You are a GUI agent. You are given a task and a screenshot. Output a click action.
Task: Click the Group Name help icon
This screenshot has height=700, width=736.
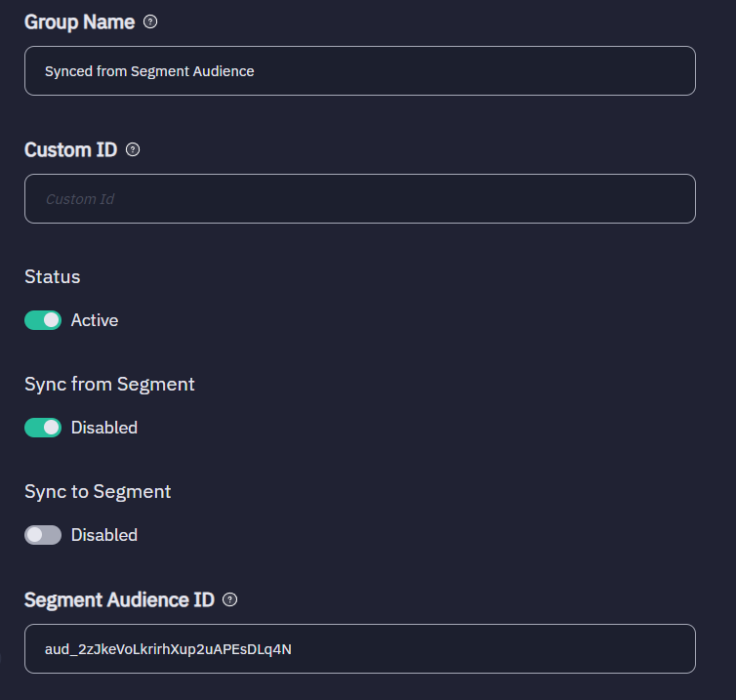point(150,21)
